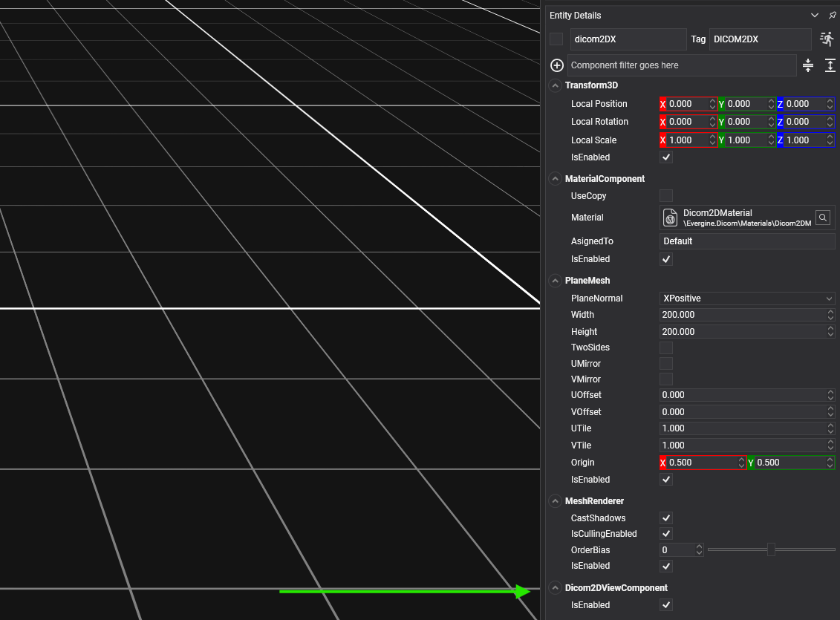Click the expand all components icon
The width and height of the screenshot is (840, 620).
[830, 65]
